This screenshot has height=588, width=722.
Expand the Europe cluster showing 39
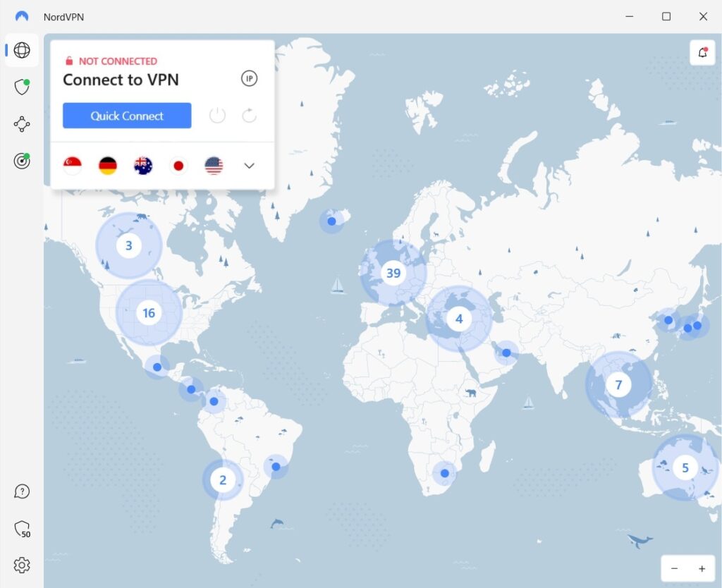click(393, 273)
